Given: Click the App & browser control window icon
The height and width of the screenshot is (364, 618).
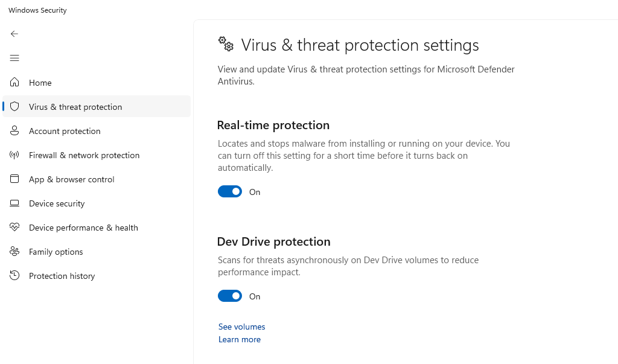Looking at the screenshot, I should 14,179.
